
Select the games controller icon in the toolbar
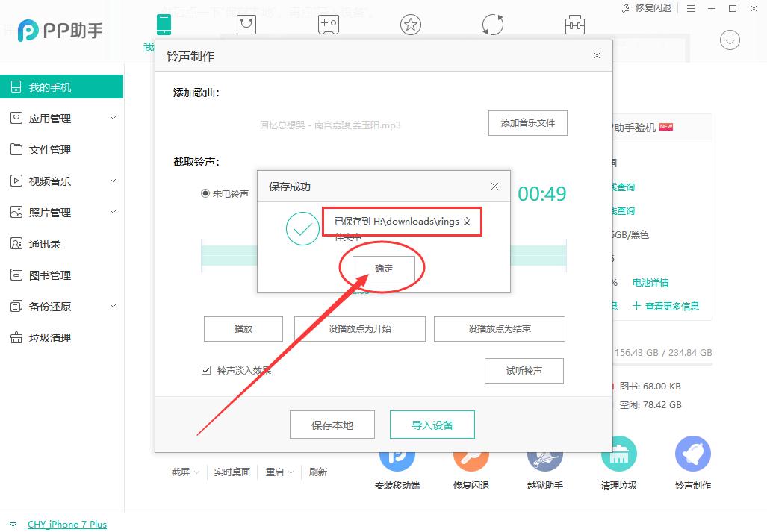coord(329,24)
